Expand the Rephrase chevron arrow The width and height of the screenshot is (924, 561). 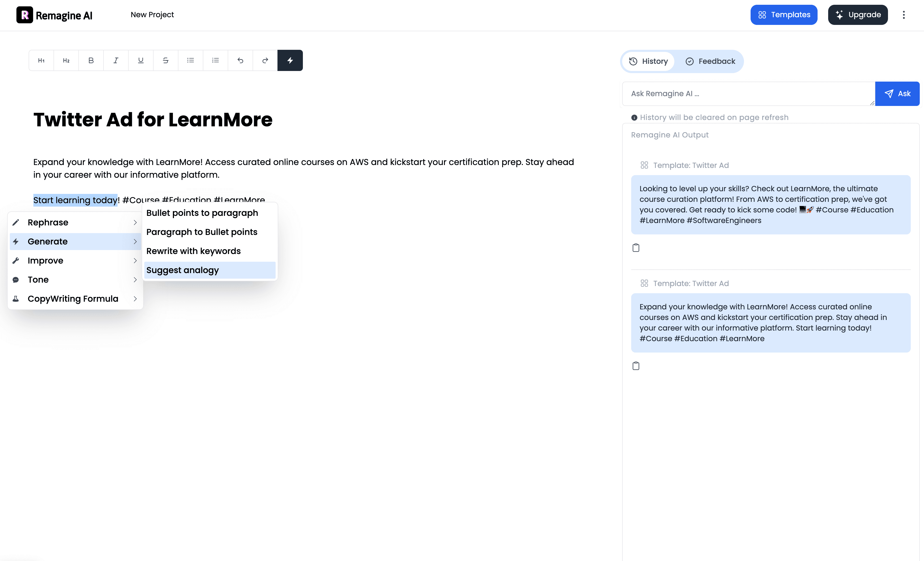(x=135, y=222)
